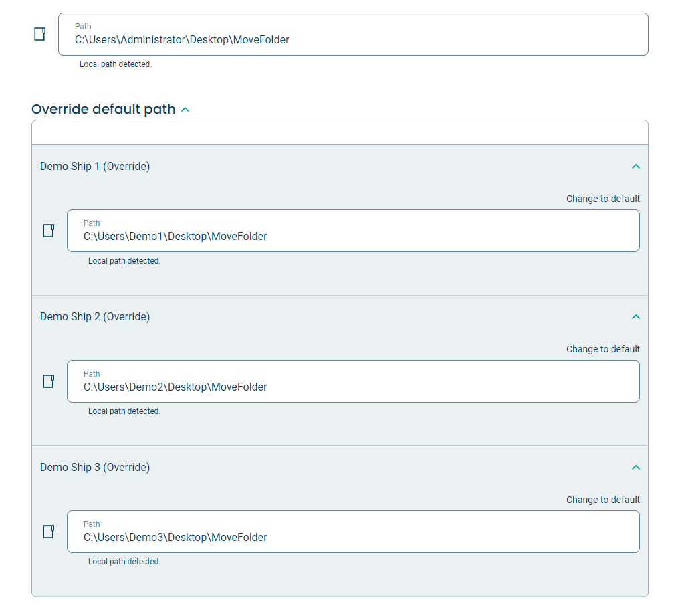Image resolution: width=678 pixels, height=616 pixels.
Task: Focus the Demo1 MoveFolder path field
Action: click(353, 231)
